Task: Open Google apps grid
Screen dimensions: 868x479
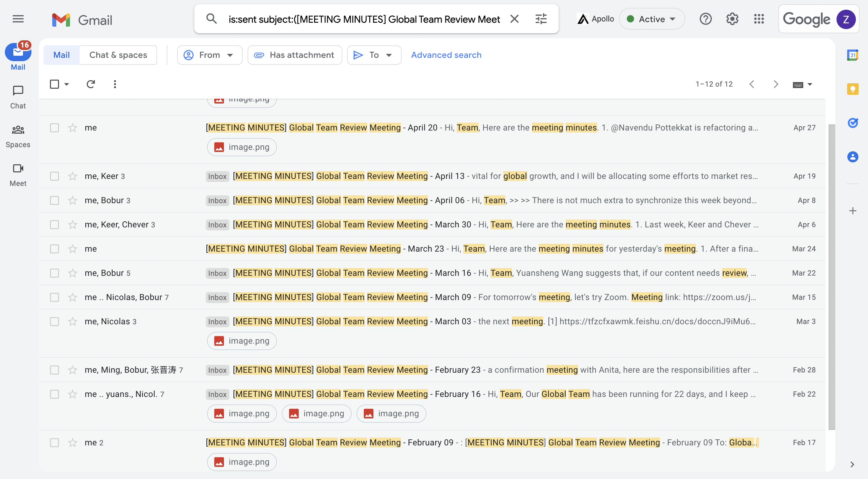Action: [x=759, y=19]
